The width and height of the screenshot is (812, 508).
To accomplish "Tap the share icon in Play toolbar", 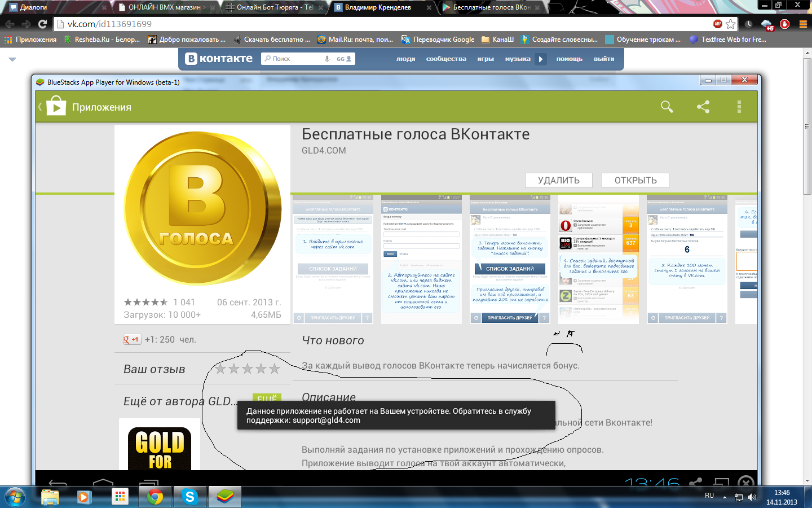I will [x=703, y=107].
